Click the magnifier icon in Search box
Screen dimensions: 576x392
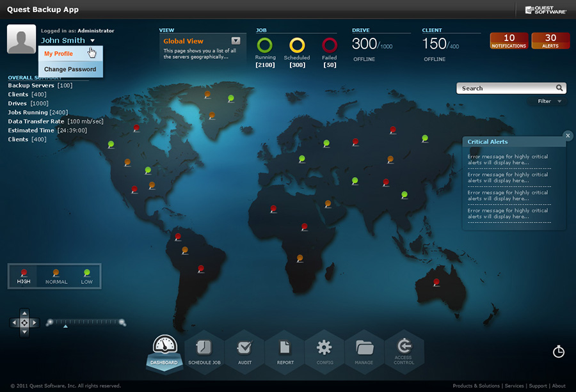[x=559, y=88]
